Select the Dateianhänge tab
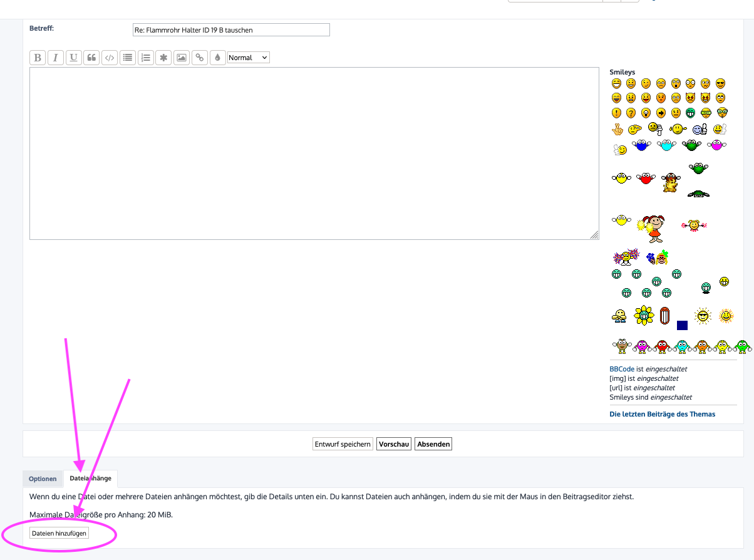754x560 pixels. click(91, 479)
